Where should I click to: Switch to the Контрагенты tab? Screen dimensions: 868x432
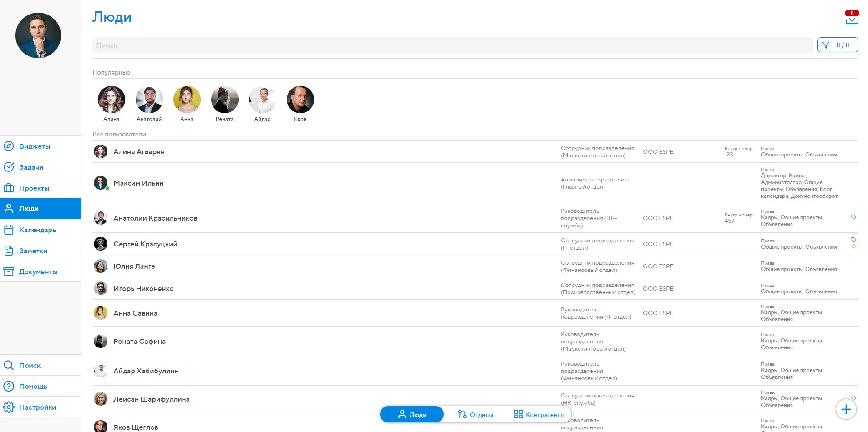(539, 415)
